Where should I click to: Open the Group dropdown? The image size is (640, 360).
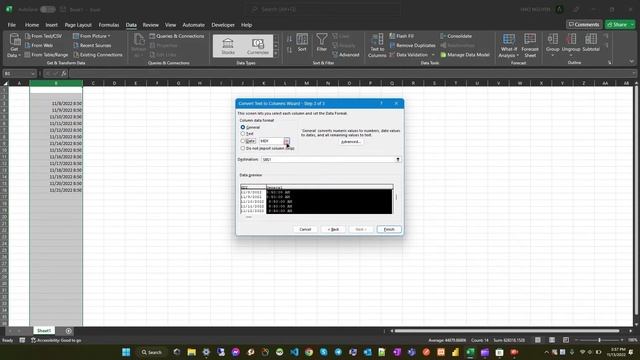pyautogui.click(x=553, y=44)
